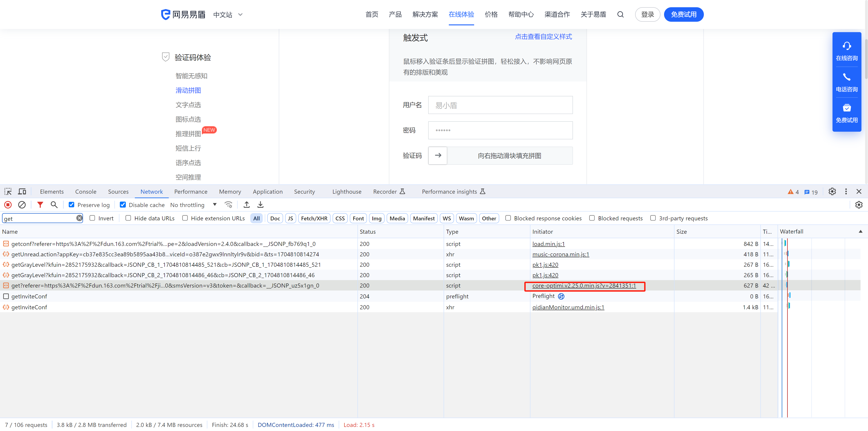
Task: Open 产品 in top navigation
Action: [395, 14]
